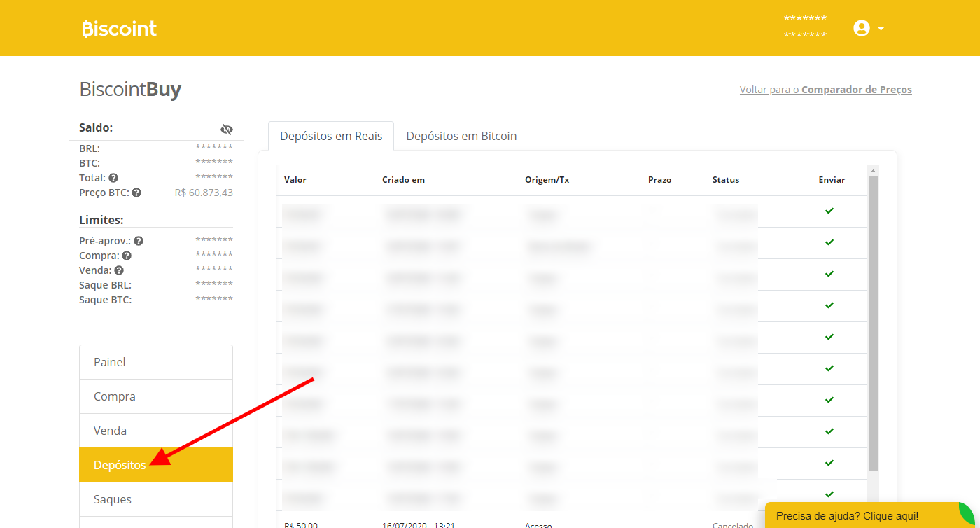Screen dimensions: 980x528
Task: Open help icon next to Pré-aprov.
Action: point(139,241)
